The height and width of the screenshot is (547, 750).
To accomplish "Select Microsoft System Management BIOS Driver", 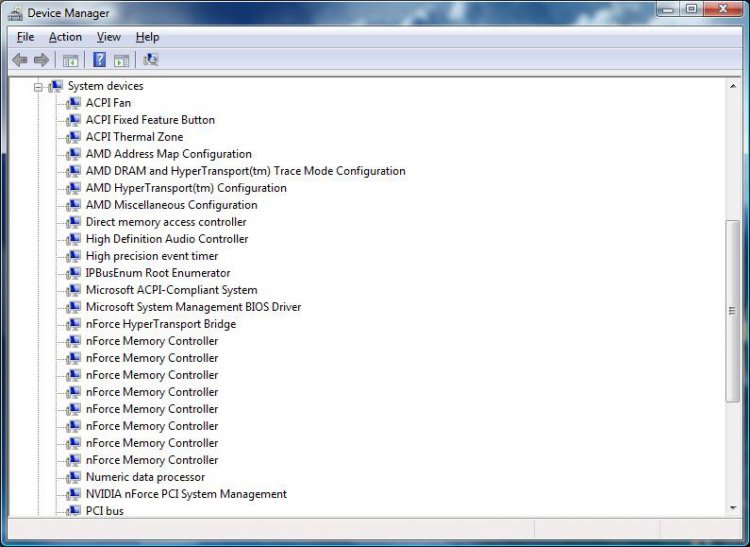I will [x=192, y=307].
